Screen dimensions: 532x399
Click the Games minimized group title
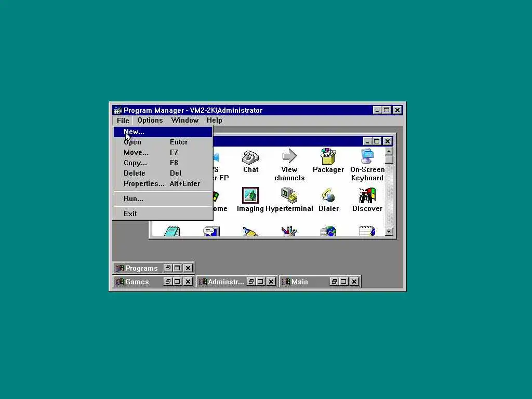137,282
